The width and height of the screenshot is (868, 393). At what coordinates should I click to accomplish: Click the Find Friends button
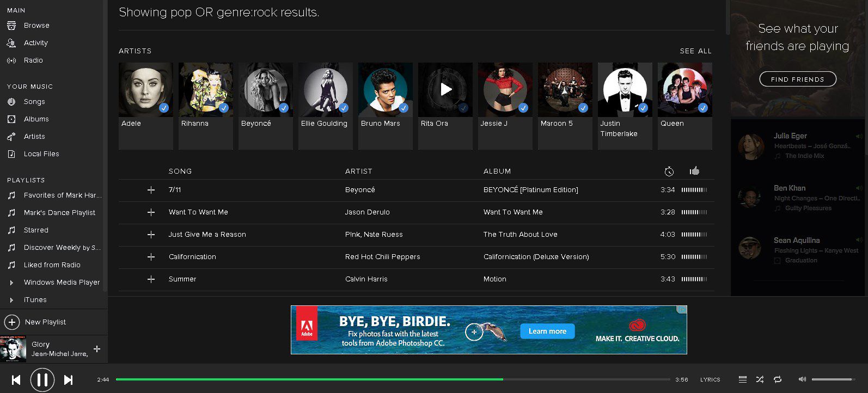pyautogui.click(x=798, y=79)
